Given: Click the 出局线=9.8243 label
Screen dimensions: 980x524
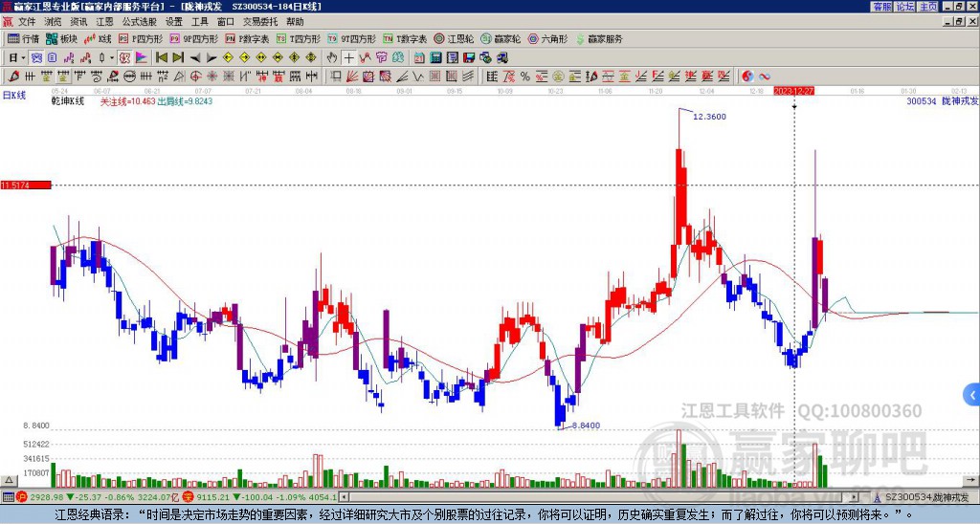Looking at the screenshot, I should coord(185,101).
